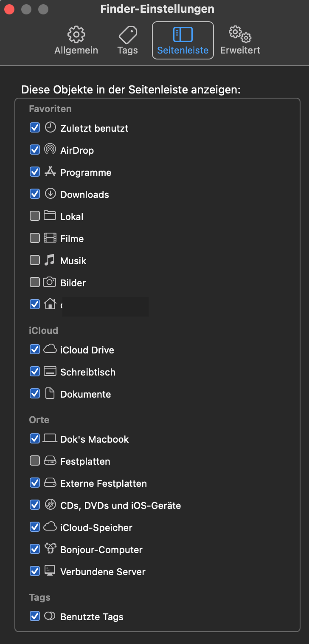Click the Musik note icon
This screenshot has height=644, width=309.
[50, 260]
